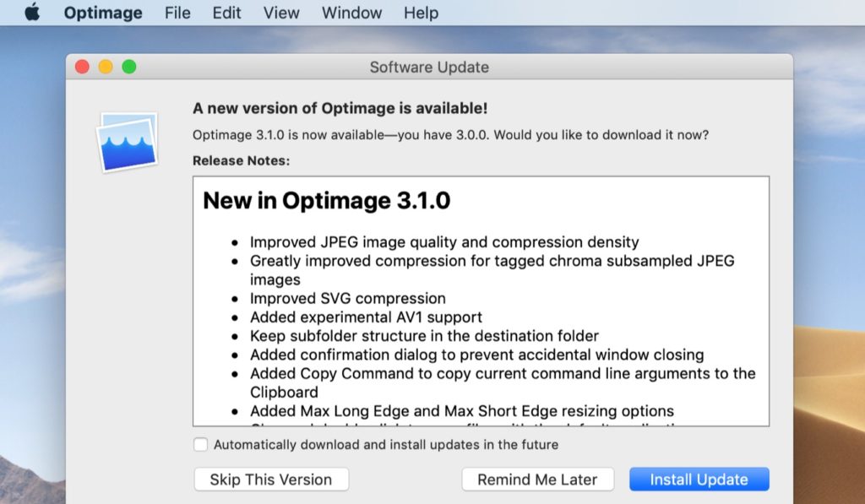
Task: Click inside the Release Notes area
Action: tap(481, 295)
